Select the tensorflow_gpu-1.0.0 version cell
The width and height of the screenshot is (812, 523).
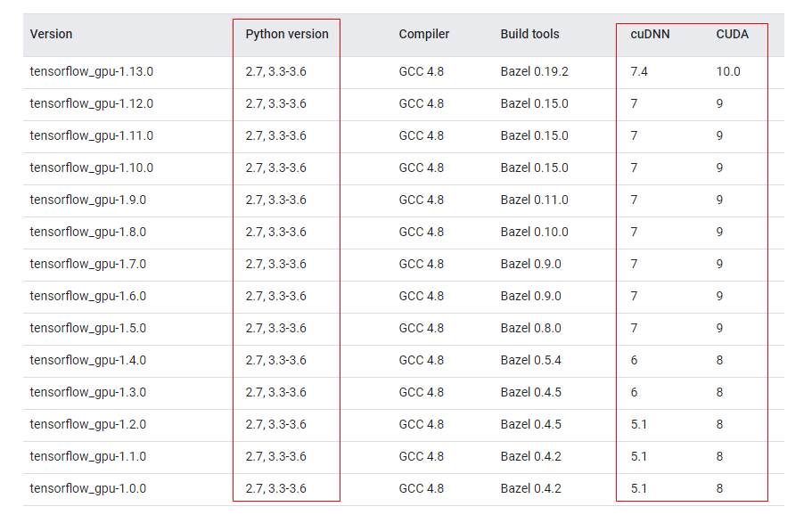88,489
